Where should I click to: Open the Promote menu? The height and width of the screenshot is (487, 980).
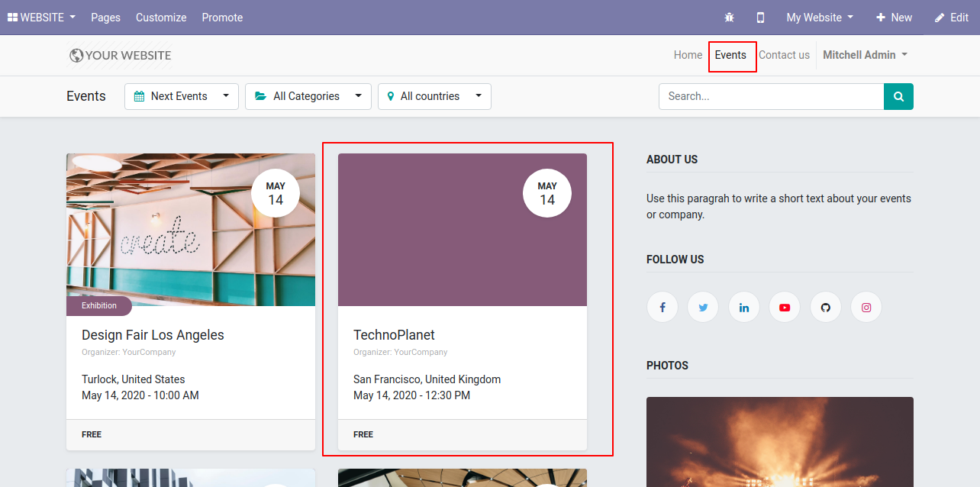(222, 17)
